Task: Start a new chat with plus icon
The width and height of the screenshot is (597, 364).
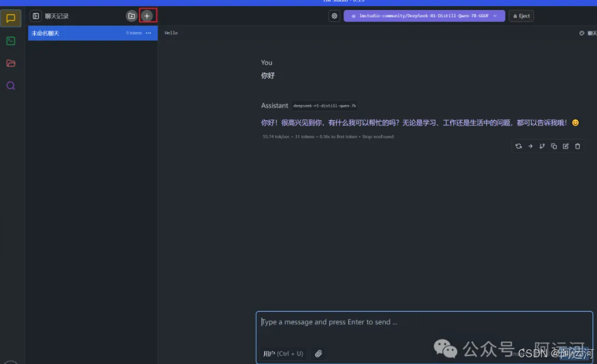Action: click(147, 16)
